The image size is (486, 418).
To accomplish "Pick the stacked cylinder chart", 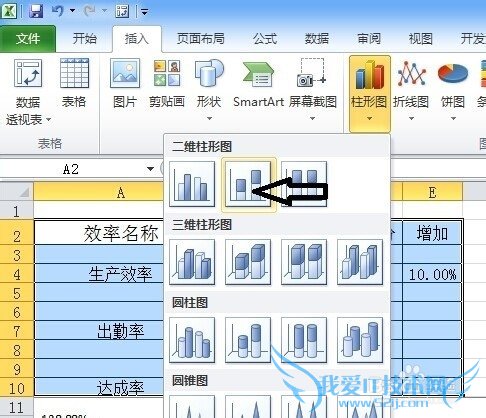I will click(x=248, y=340).
